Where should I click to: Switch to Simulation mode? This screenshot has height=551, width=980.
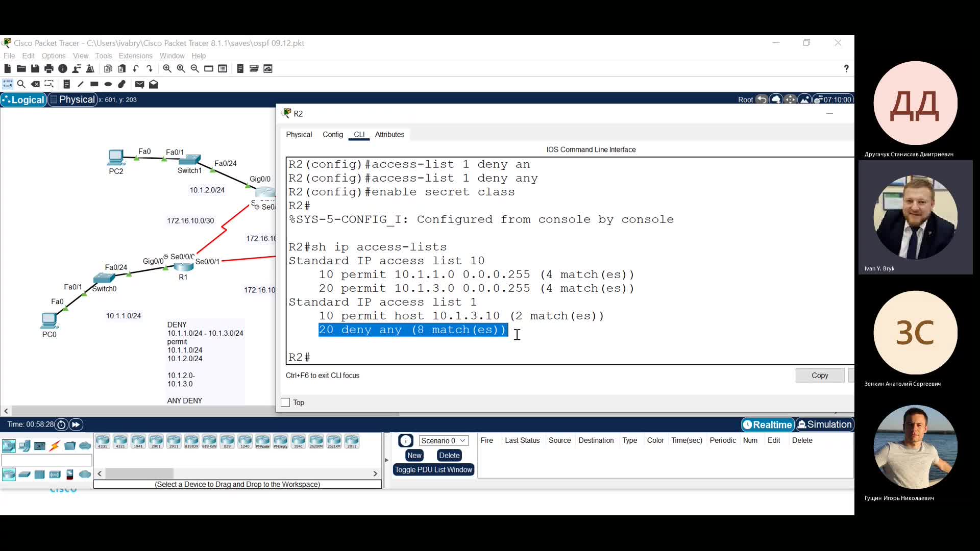825,424
